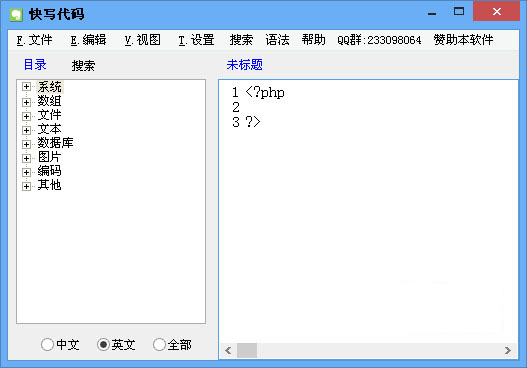Viewport: 527px width, 368px height.
Task: Click 赞助本软件 menu item
Action: [x=463, y=40]
